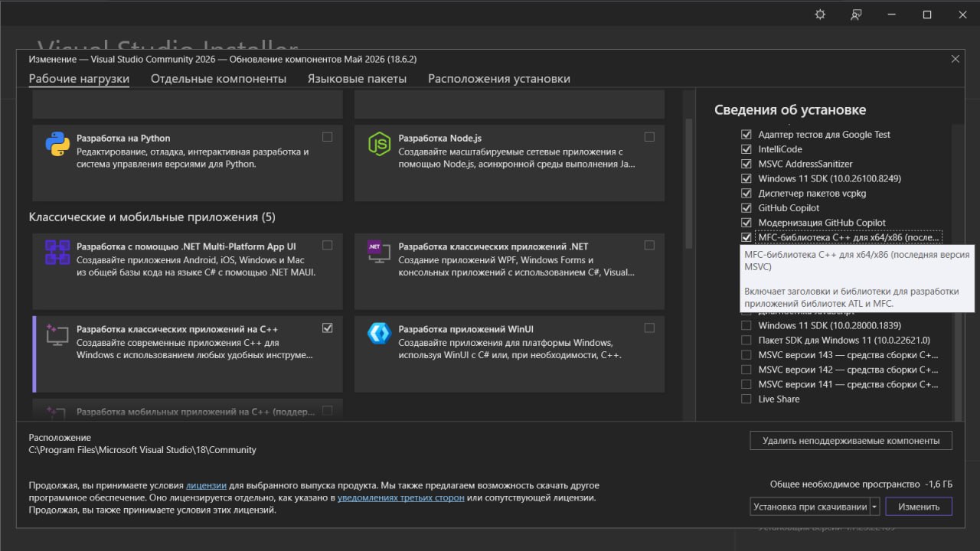Image resolution: width=980 pixels, height=551 pixels.
Task: Enable the Python development workload checkbox
Action: [x=328, y=137]
